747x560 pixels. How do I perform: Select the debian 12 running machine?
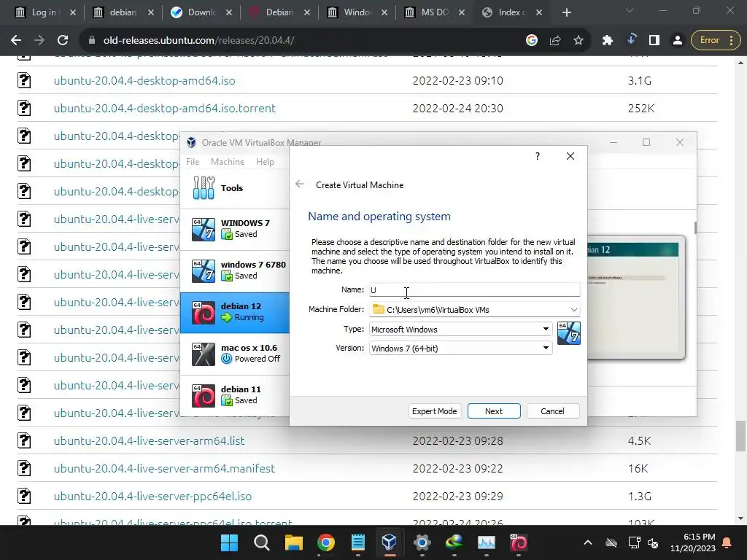pyautogui.click(x=235, y=312)
